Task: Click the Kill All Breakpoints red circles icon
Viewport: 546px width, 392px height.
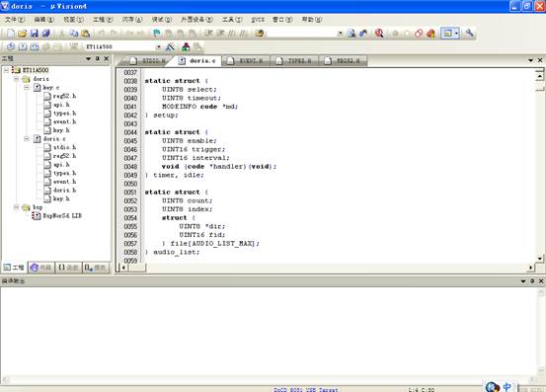Action: tap(419, 34)
